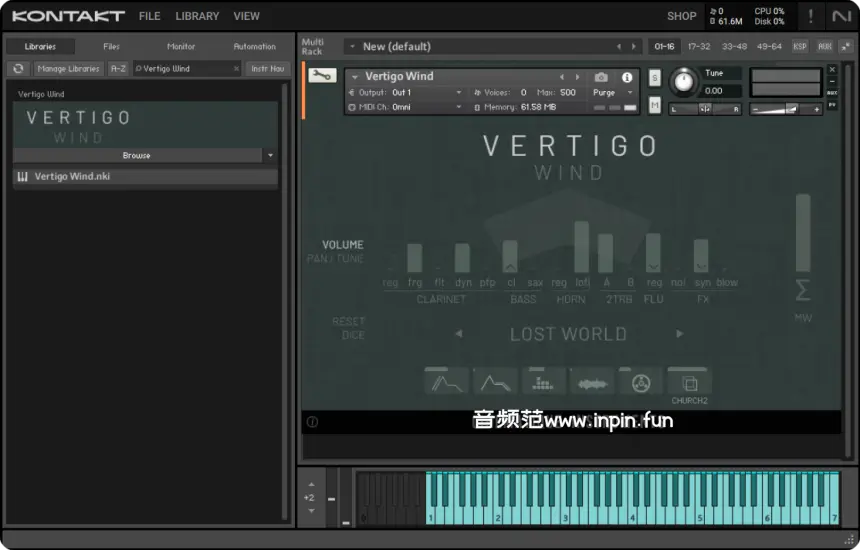Switch to the Automation tab
860x550 pixels.
pos(254,46)
